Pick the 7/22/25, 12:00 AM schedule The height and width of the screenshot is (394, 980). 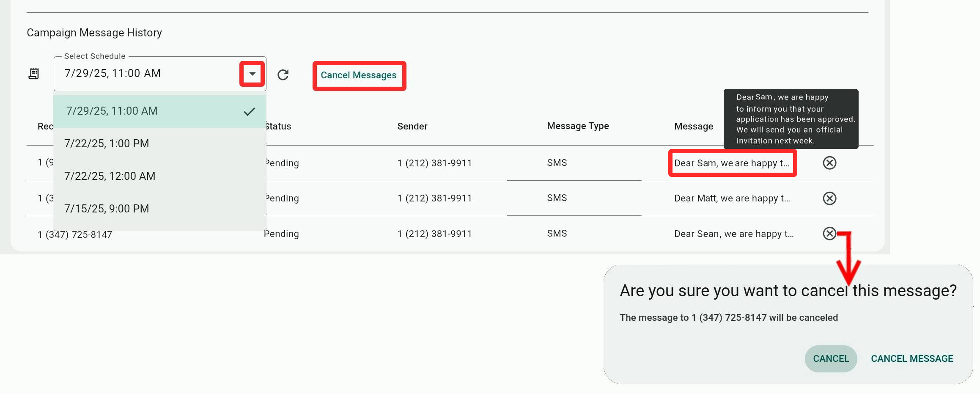(160, 176)
